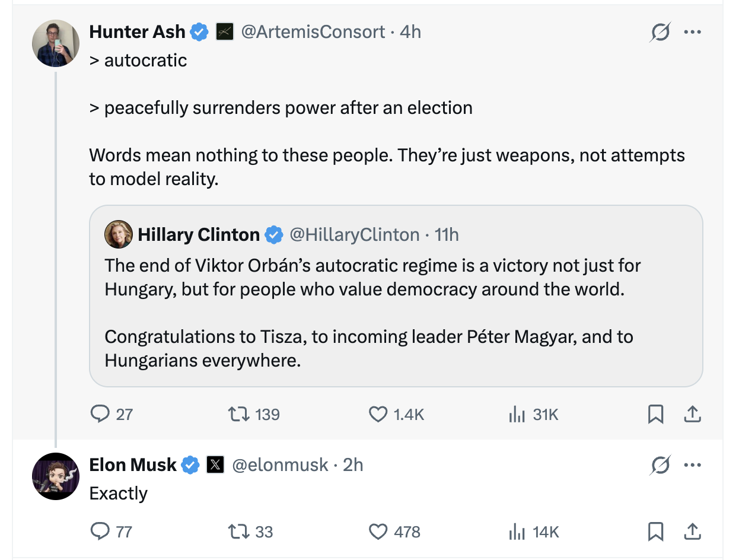Open Grok icon on Elon Musk's reply
Image resolution: width=739 pixels, height=560 pixels.
(x=660, y=466)
